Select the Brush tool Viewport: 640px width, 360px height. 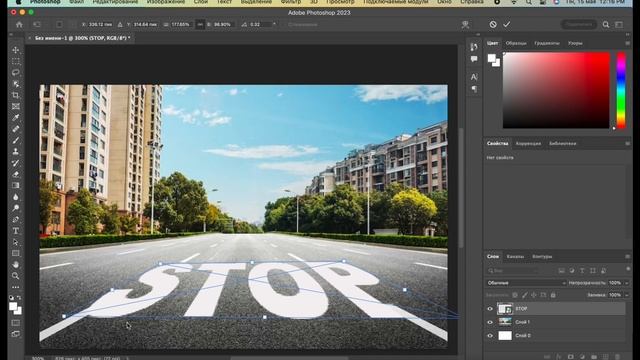[16, 140]
